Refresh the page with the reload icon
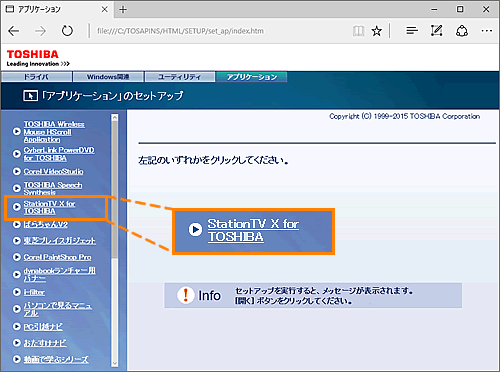 [67, 31]
